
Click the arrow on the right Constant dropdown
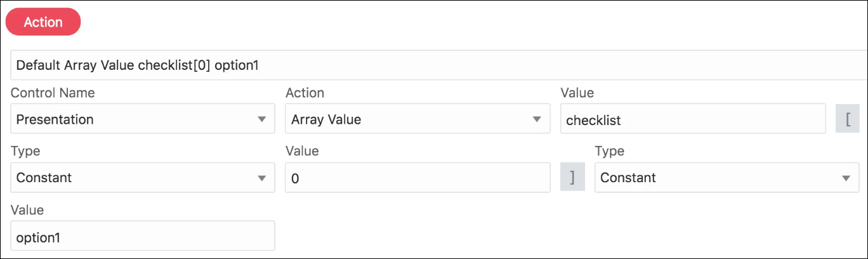click(846, 178)
